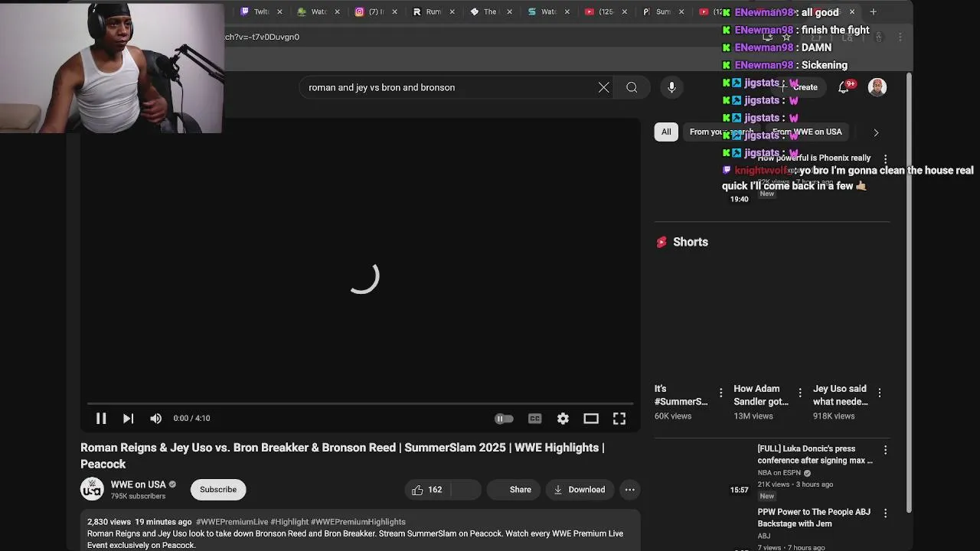Open options for How Adam Sandler short
The height and width of the screenshot is (551, 980).
point(800,393)
